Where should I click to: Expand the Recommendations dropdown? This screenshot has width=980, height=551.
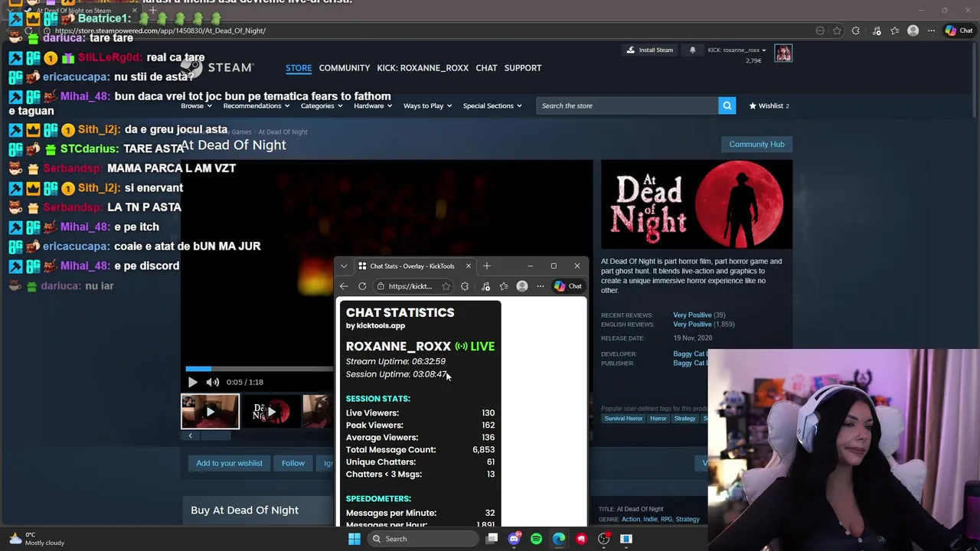[256, 106]
